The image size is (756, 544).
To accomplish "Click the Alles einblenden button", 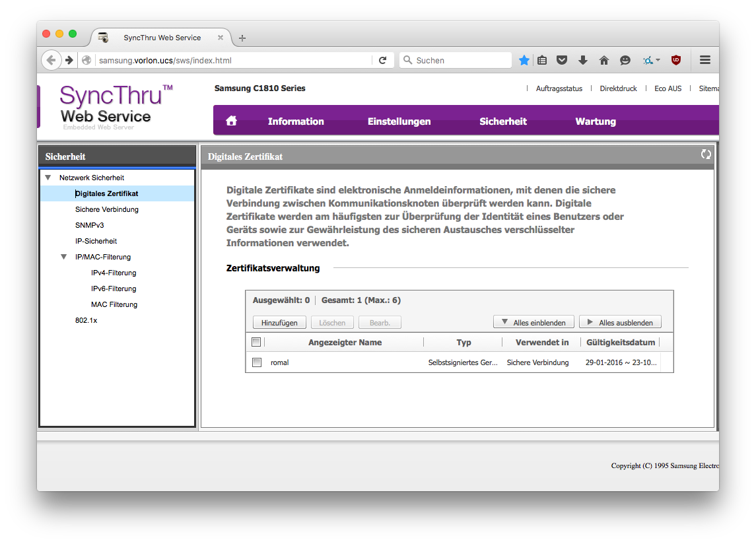I will 533,322.
